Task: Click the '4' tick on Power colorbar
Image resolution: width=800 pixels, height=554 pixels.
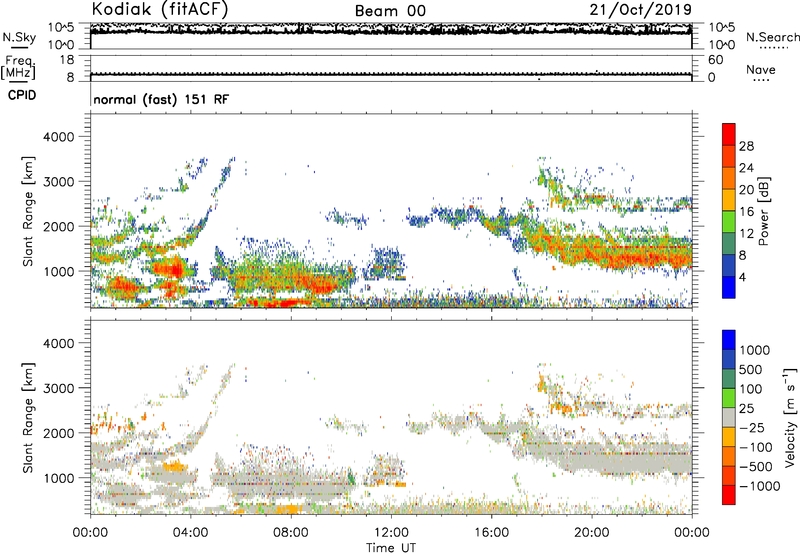Action: (x=743, y=277)
